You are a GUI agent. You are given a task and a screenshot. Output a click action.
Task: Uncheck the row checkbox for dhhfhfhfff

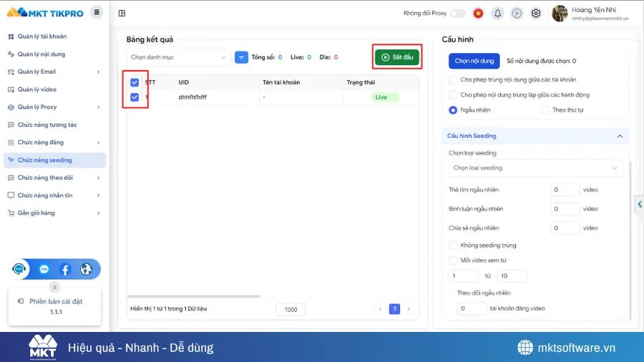click(x=135, y=97)
